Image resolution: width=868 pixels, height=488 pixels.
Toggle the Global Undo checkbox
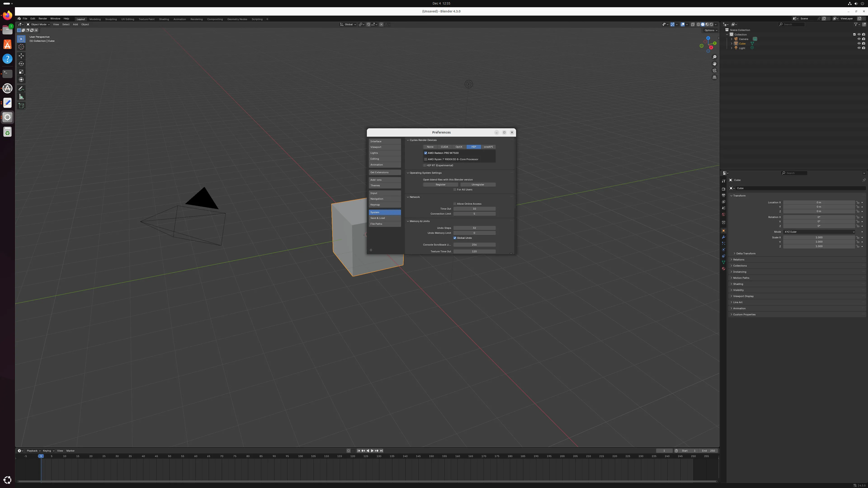click(455, 238)
